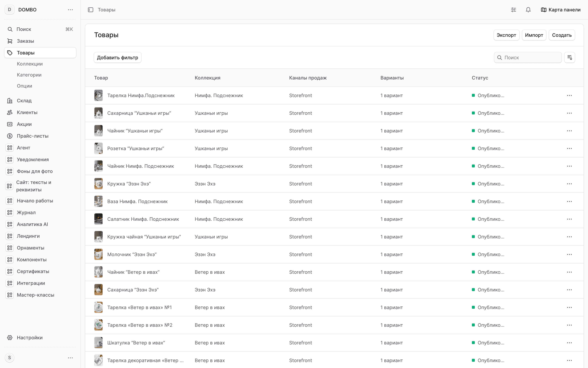Open the user S account options menu

(70, 358)
